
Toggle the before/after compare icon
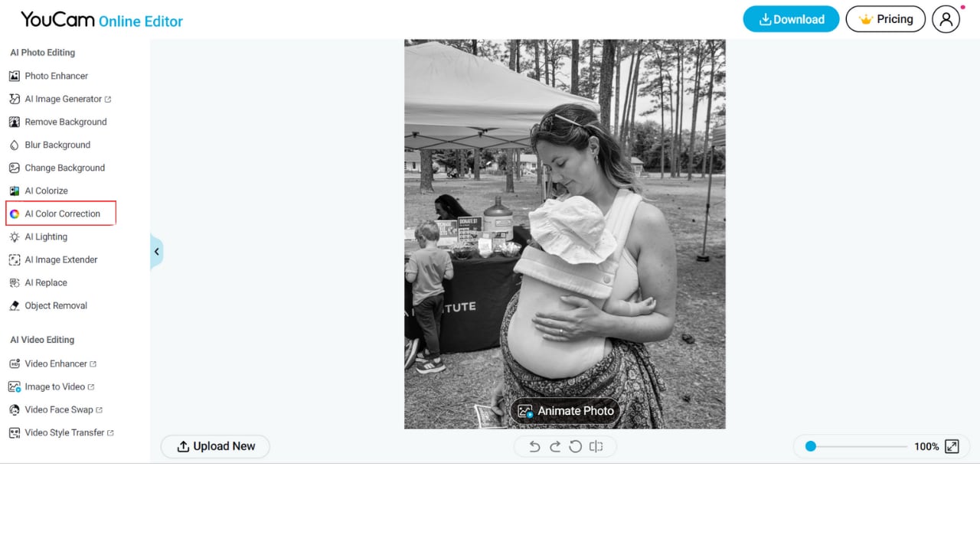pos(596,447)
